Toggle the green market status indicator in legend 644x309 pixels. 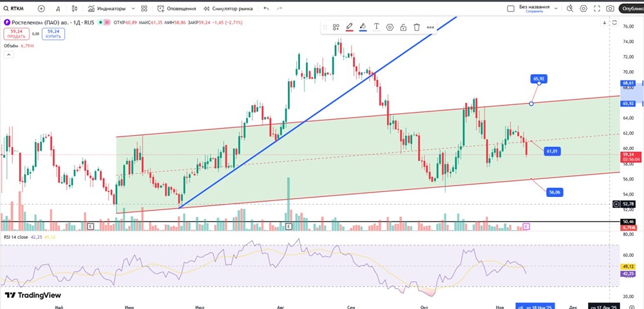99,23
